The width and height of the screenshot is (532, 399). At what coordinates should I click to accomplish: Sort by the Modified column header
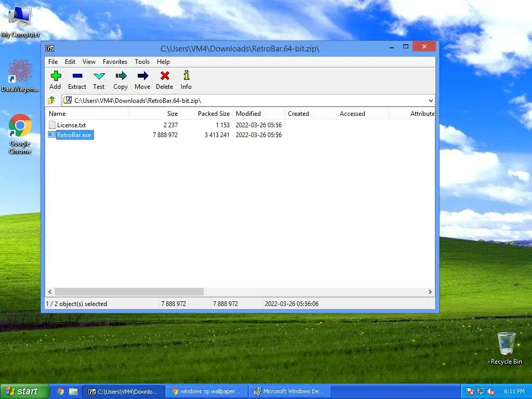259,114
